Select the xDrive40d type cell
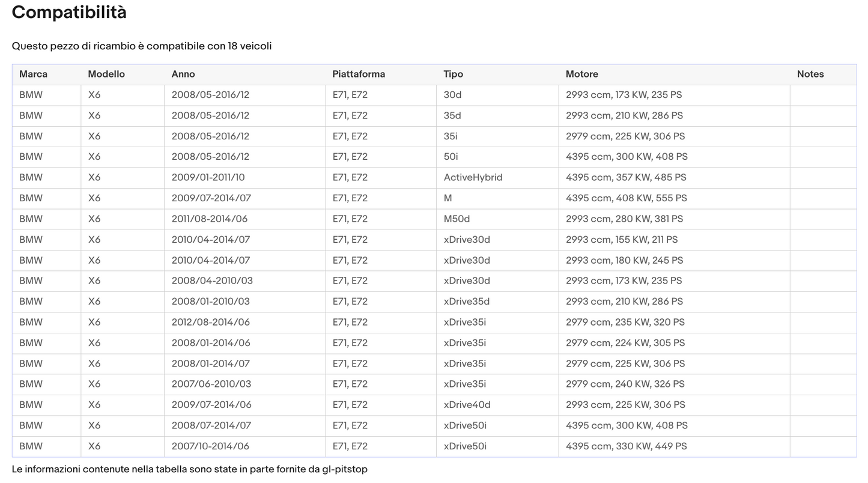Viewport: 868px width, 483px height. point(467,405)
